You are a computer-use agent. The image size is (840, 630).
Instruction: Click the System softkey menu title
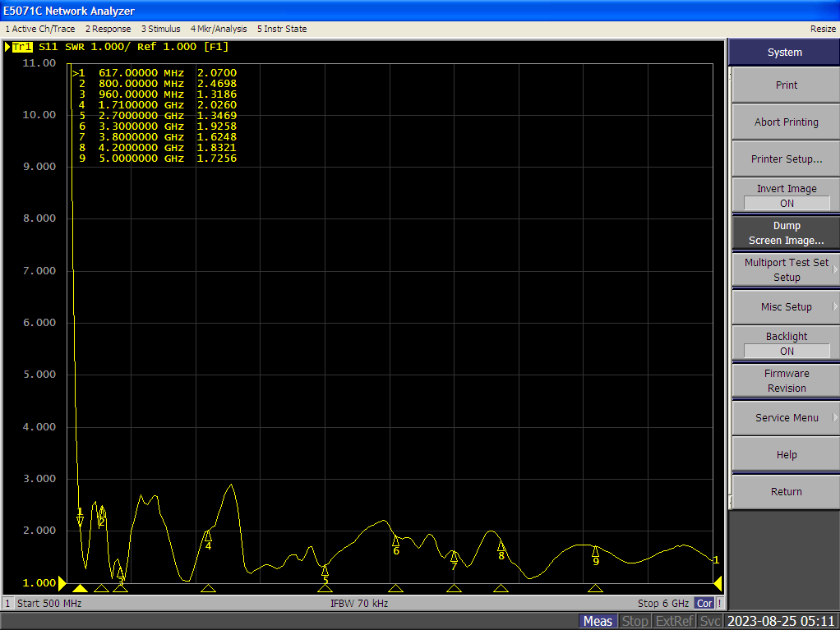coord(784,53)
